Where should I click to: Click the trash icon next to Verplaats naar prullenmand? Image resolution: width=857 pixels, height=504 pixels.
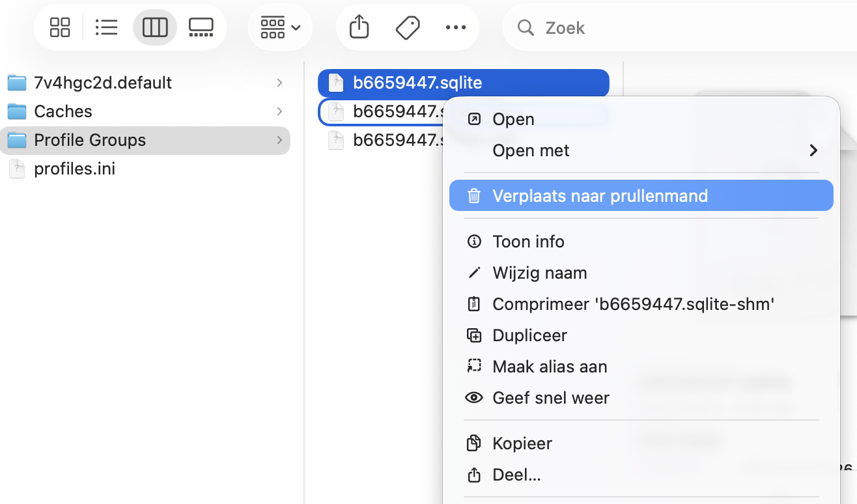point(473,195)
